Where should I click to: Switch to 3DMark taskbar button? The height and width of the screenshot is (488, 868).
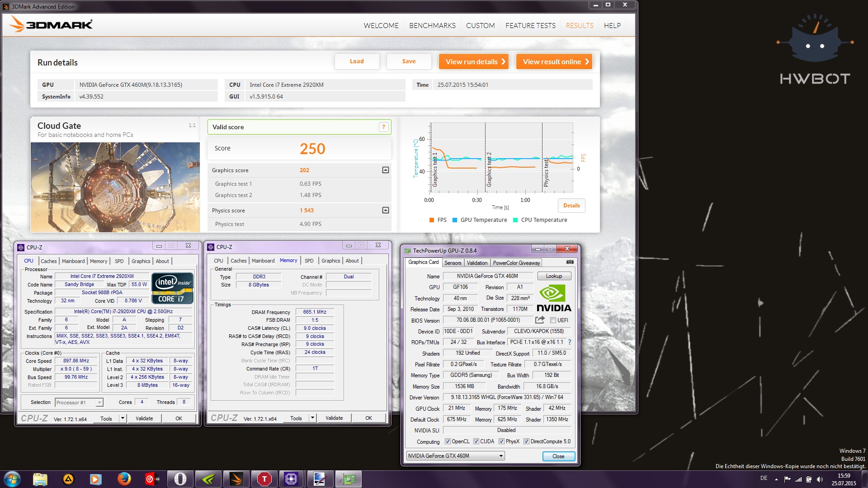pyautogui.click(x=236, y=479)
